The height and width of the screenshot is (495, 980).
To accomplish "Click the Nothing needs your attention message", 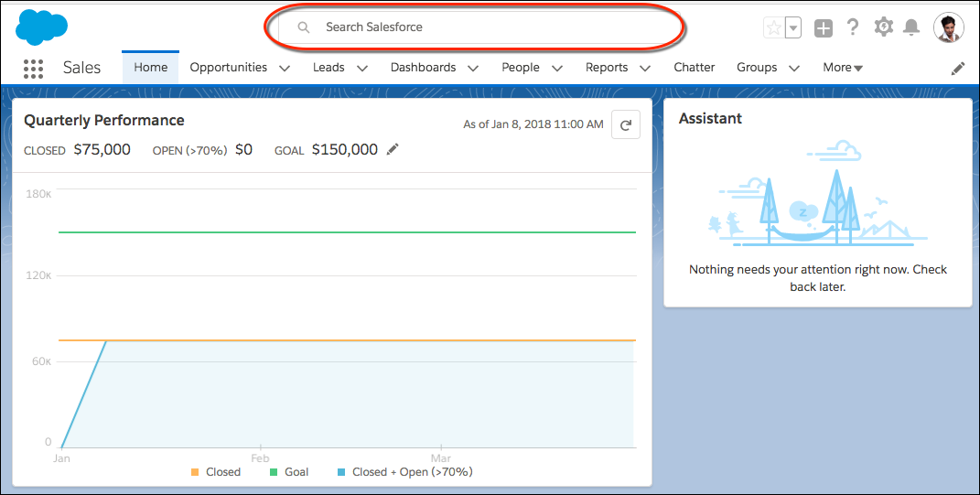I will [x=817, y=278].
